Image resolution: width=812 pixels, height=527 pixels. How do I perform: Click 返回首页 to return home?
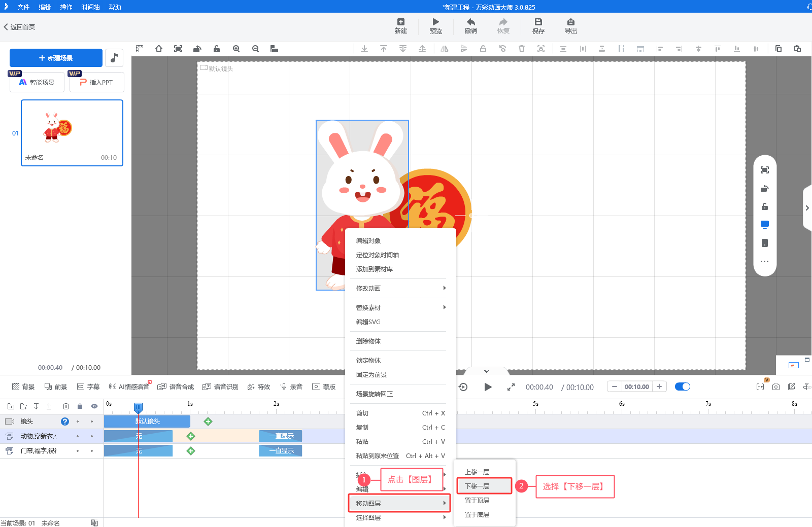[19, 27]
